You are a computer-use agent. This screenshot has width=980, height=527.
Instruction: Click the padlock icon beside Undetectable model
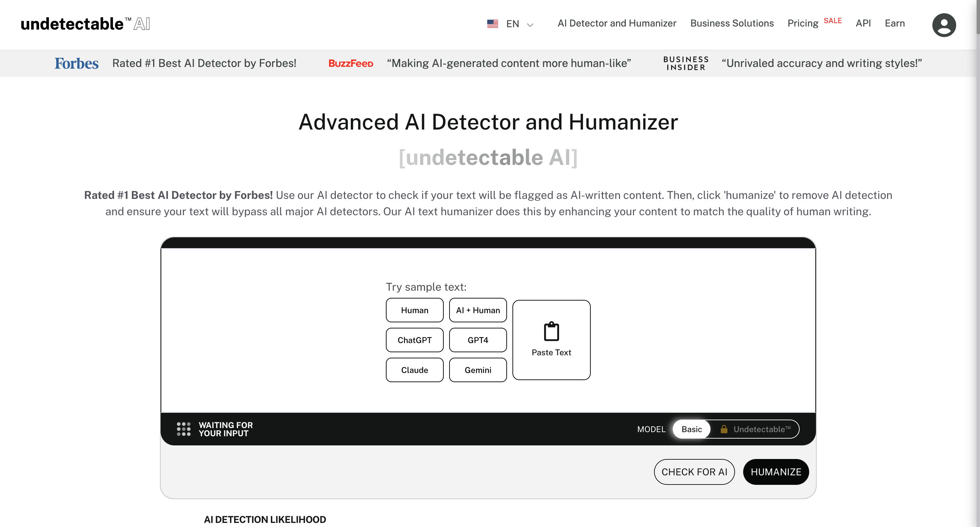coord(724,429)
